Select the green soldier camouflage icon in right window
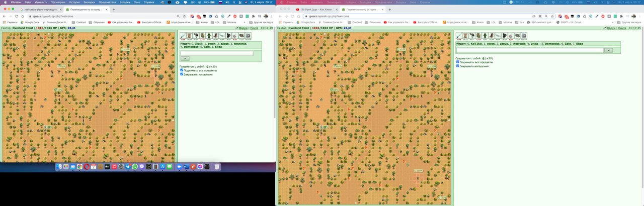Viewport: 644px width, 206px height. coord(485,36)
